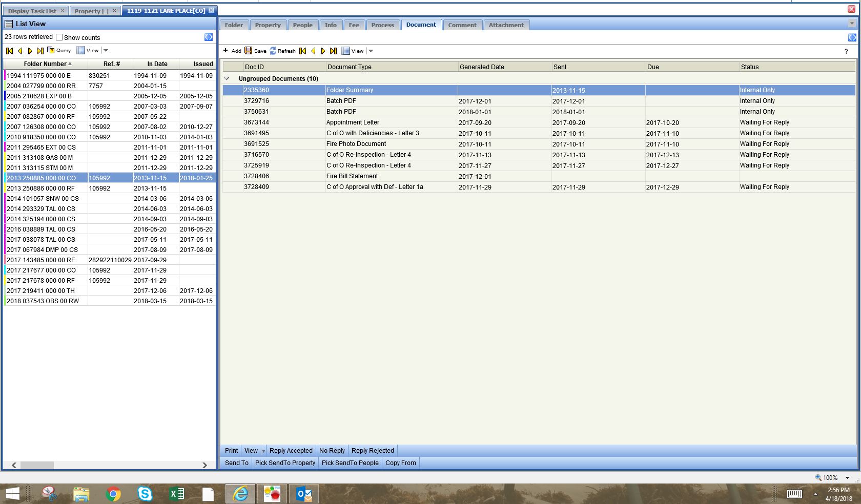Click the blue expand icon in List View

(209, 37)
